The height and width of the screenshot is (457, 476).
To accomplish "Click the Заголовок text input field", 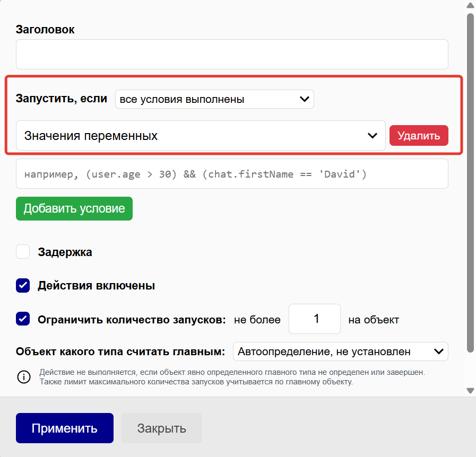I will click(232, 54).
